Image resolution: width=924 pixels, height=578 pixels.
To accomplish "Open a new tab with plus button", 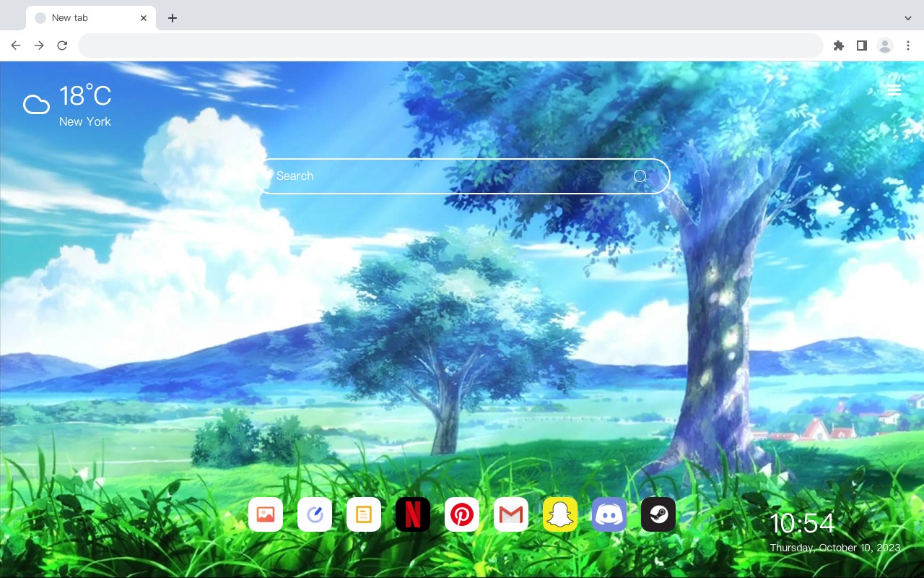I will [x=172, y=18].
